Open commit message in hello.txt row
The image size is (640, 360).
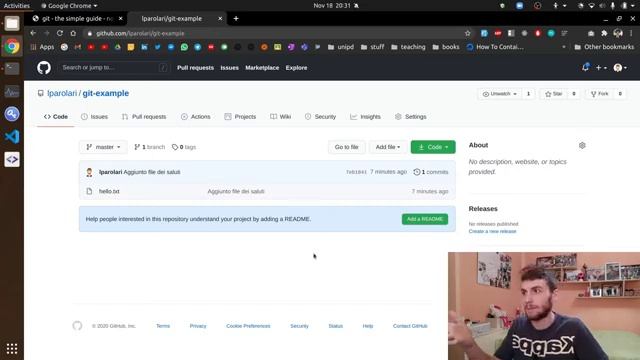236,191
